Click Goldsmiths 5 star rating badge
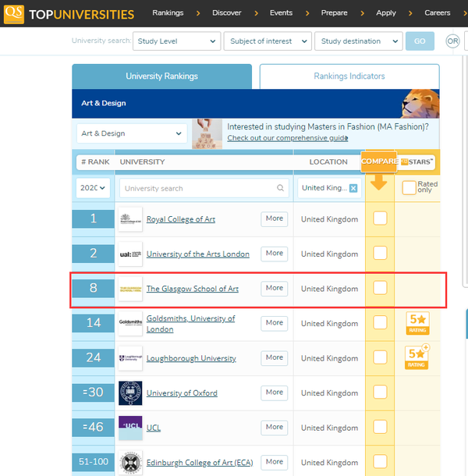Viewport: 468px width, 476px height. [417, 323]
